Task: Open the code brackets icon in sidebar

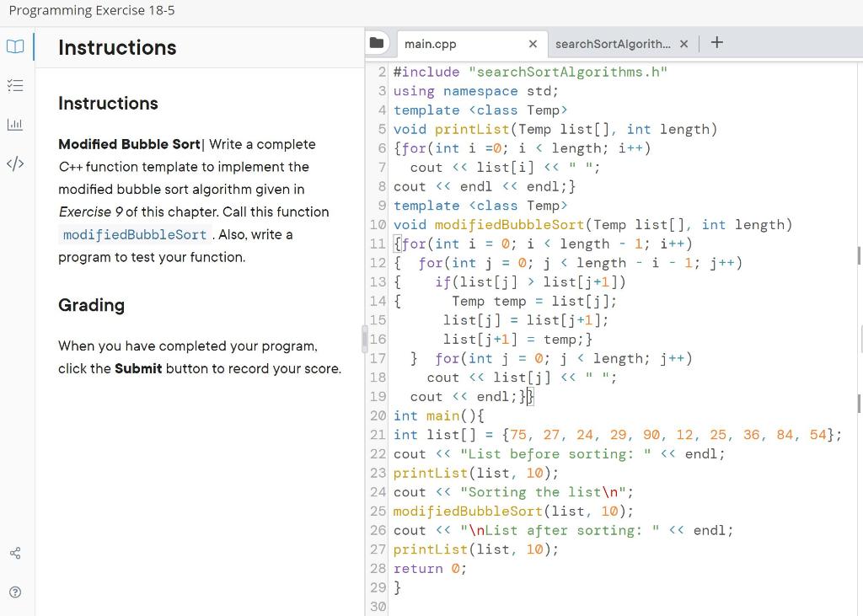Action: 15,163
